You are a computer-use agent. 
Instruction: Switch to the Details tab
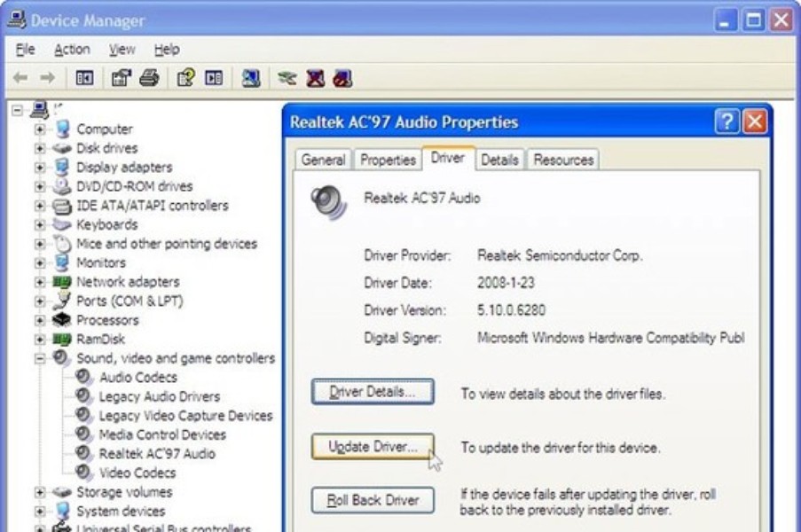coord(499,160)
